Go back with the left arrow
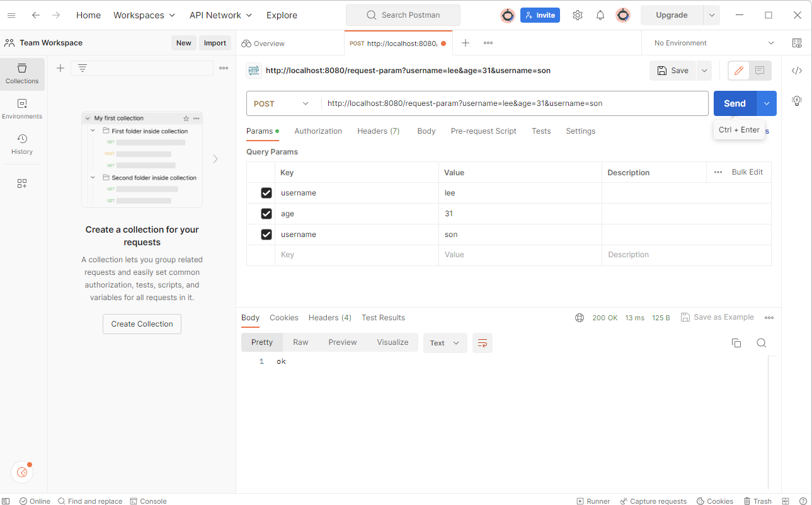812x505 pixels. [x=36, y=15]
